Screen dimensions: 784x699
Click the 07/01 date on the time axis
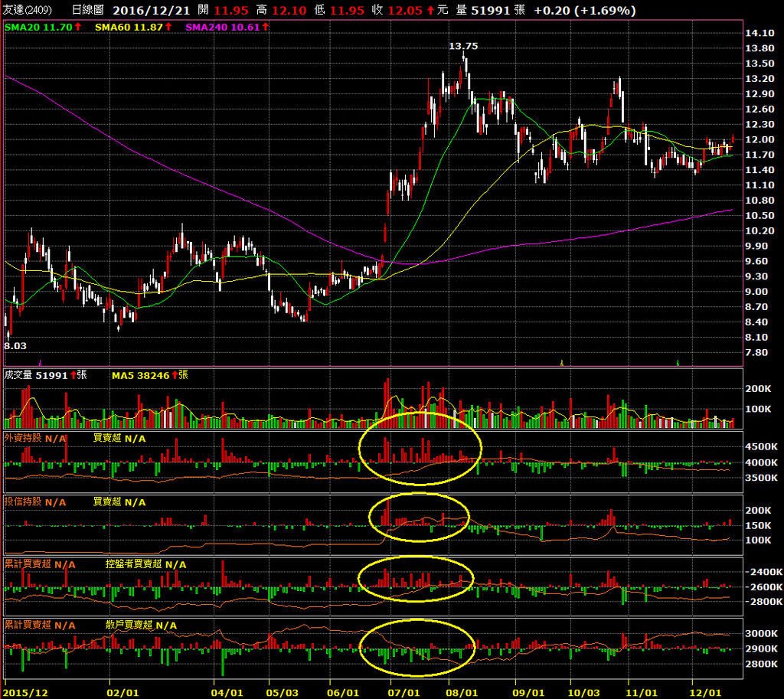click(404, 693)
